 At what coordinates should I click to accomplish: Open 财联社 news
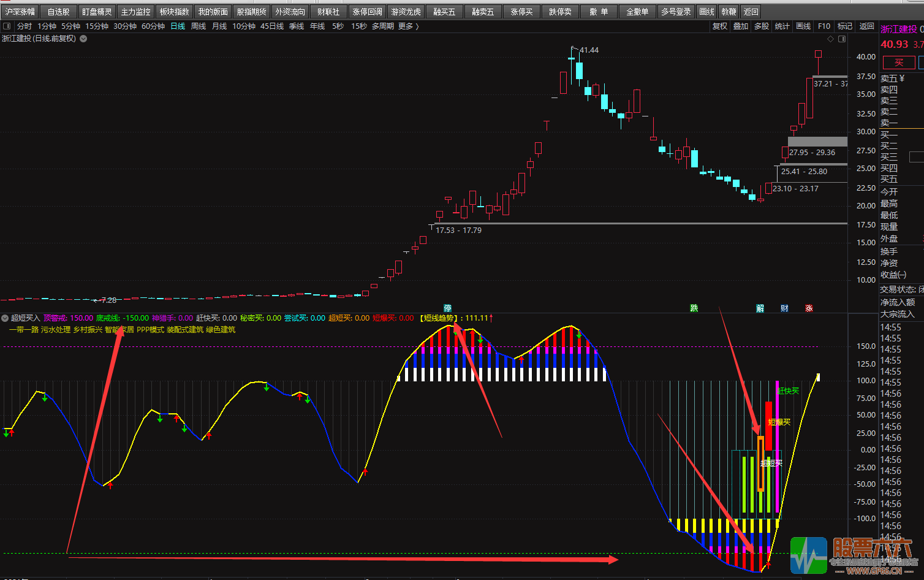(x=328, y=12)
